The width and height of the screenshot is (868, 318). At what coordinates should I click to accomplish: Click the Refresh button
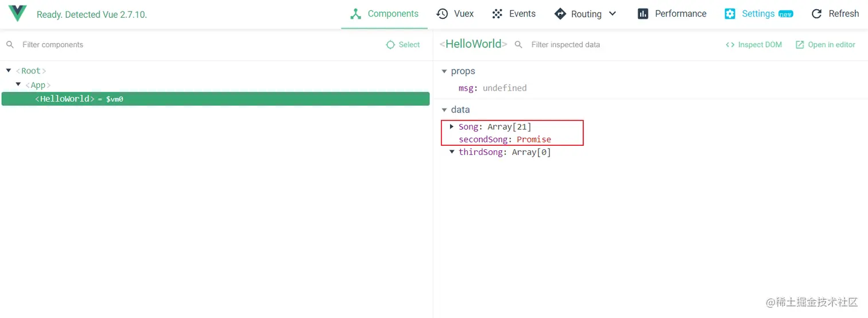pos(835,14)
